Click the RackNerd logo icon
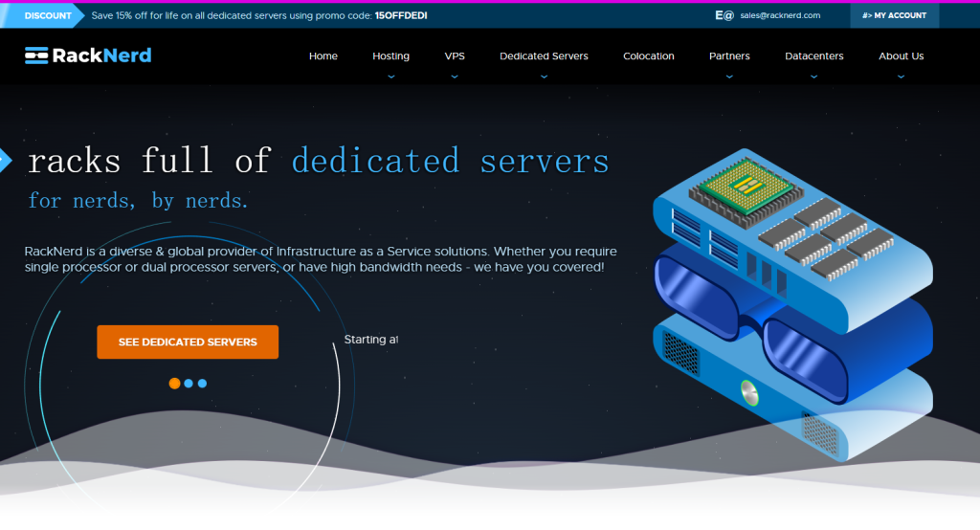980x530 pixels. 36,55
